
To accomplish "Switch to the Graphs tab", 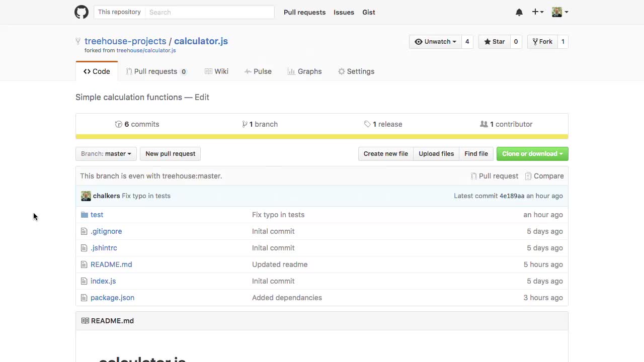I will pos(304,71).
